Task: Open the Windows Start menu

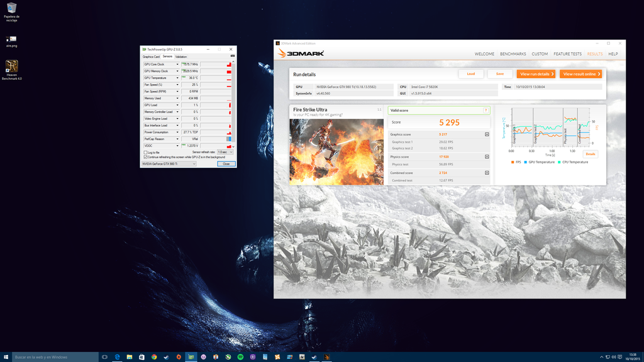Action: [x=6, y=357]
